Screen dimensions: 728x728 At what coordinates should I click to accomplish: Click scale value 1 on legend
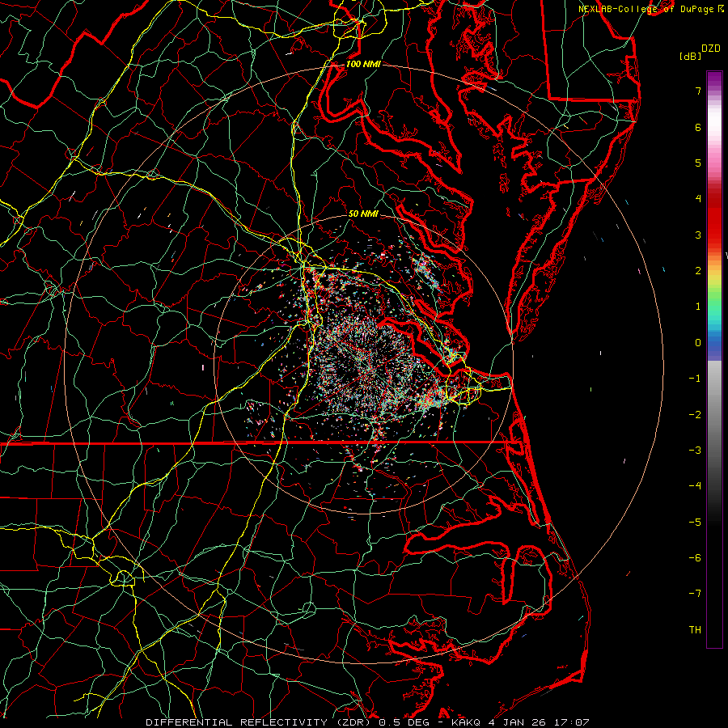[698, 307]
